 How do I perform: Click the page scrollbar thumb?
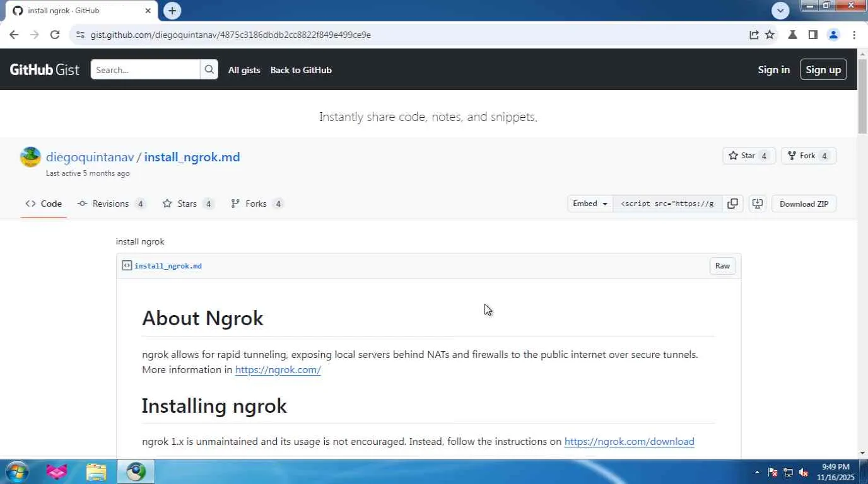(862, 96)
